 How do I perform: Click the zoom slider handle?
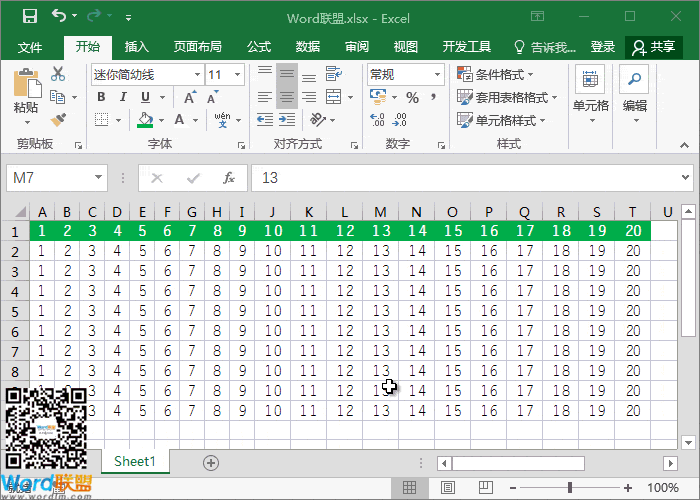click(570, 487)
